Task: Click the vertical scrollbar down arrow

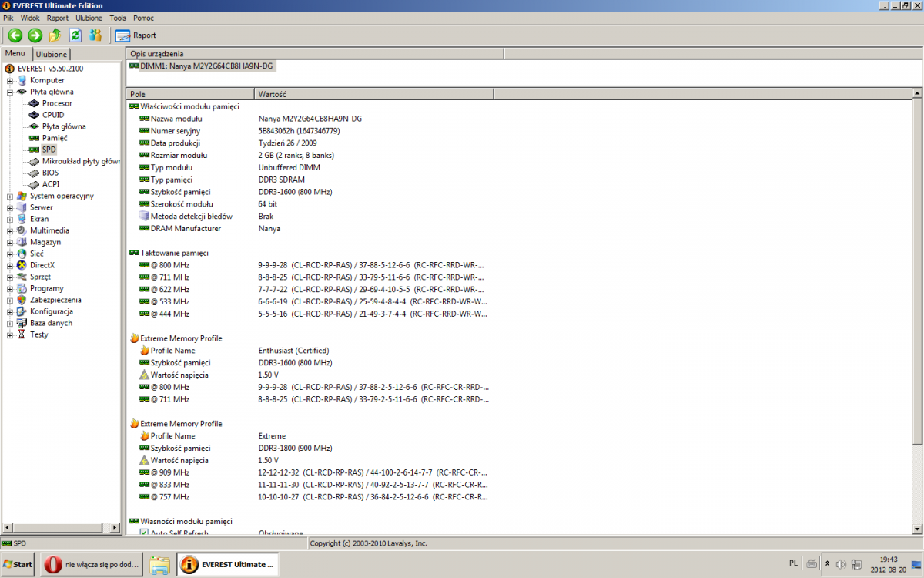Action: click(917, 529)
